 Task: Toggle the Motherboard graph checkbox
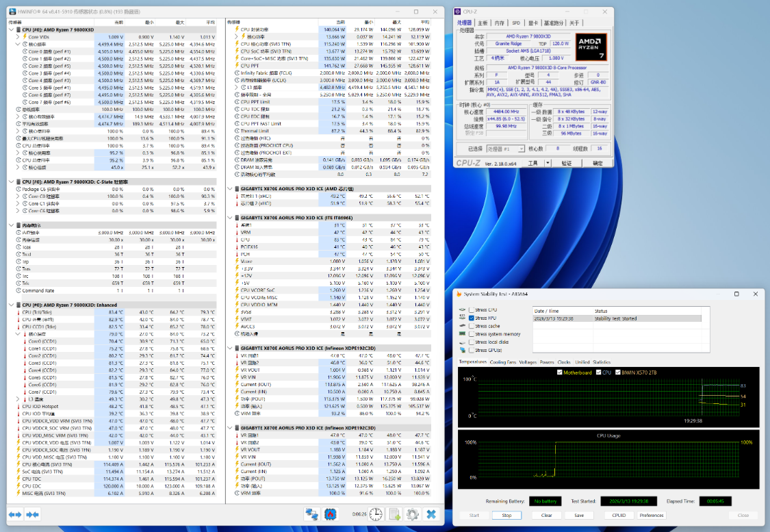click(x=559, y=372)
